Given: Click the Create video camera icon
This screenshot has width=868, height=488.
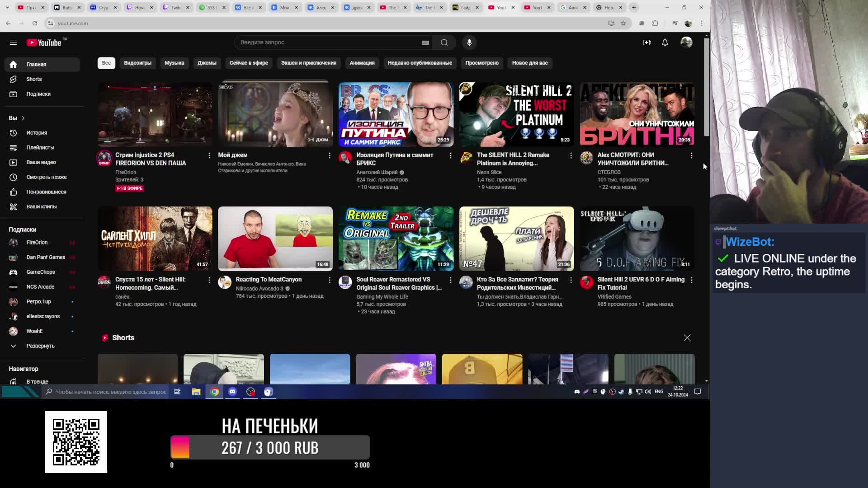Looking at the screenshot, I should [647, 42].
